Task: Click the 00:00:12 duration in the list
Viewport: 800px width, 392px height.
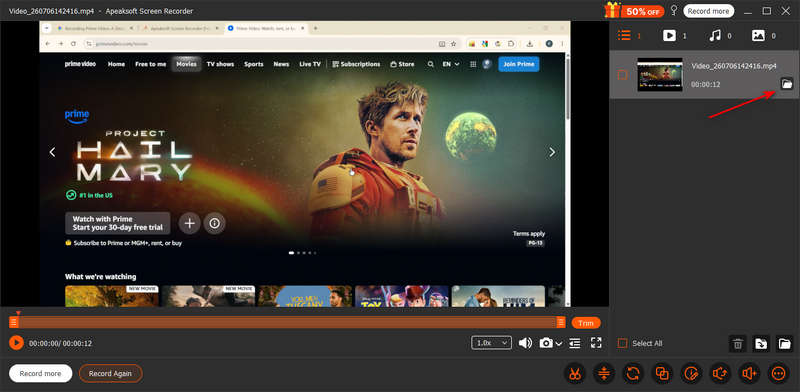Action: click(x=706, y=84)
